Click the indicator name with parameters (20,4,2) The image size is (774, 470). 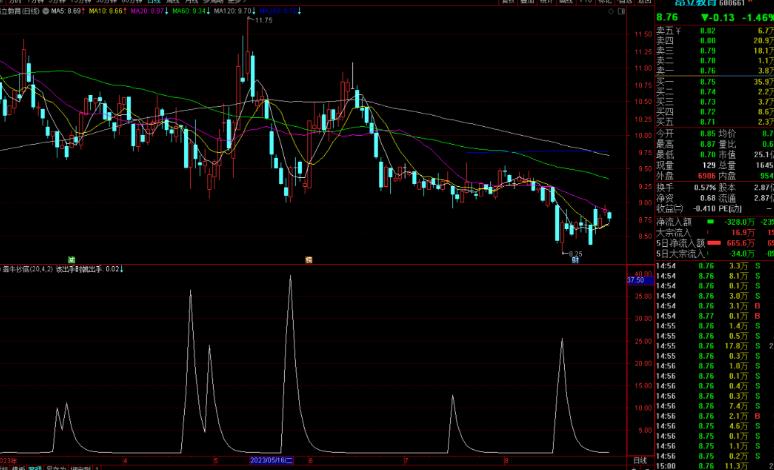coord(28,270)
